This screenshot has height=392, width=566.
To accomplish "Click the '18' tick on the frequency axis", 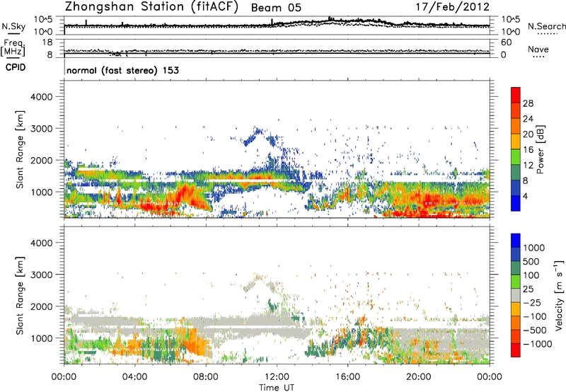I will (47, 42).
